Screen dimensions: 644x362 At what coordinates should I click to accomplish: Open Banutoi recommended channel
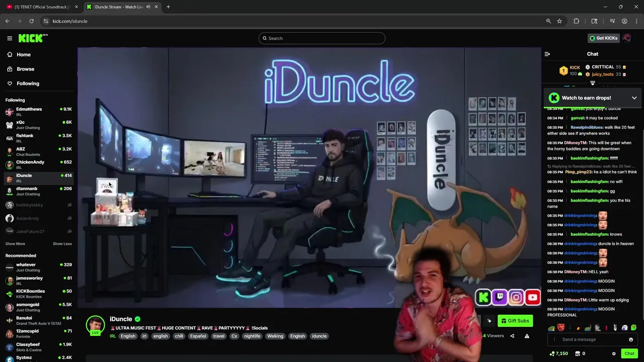pyautogui.click(x=38, y=320)
